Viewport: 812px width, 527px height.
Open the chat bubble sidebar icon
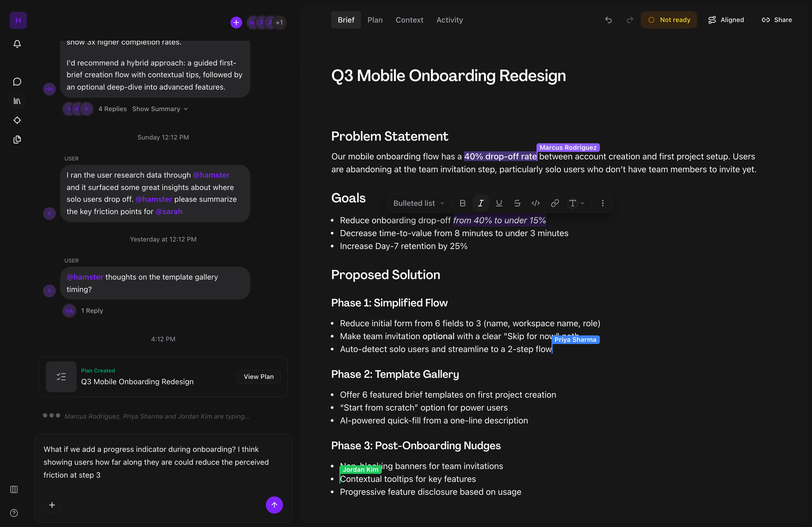point(17,82)
